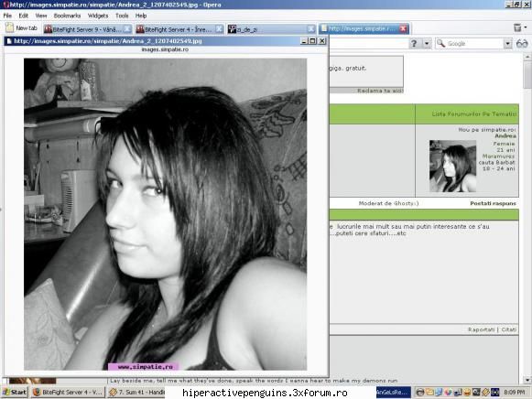
Task: Click the page scrollbar up arrow
Action: (527, 58)
